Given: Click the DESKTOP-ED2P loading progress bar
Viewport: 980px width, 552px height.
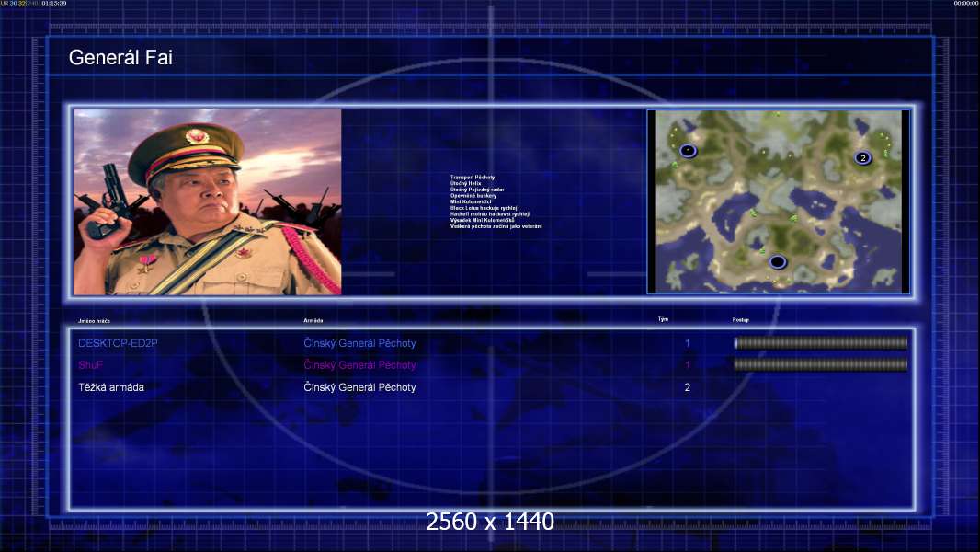Looking at the screenshot, I should pyautogui.click(x=821, y=342).
